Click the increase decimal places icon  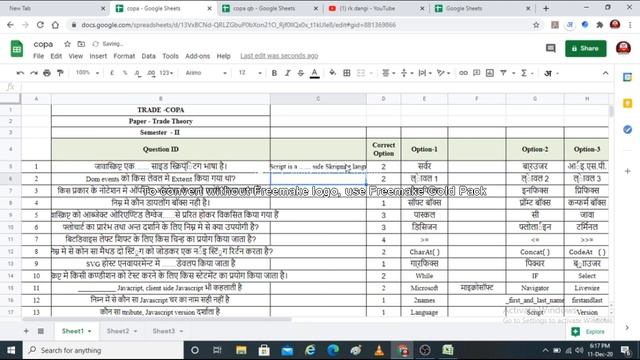click(x=151, y=73)
